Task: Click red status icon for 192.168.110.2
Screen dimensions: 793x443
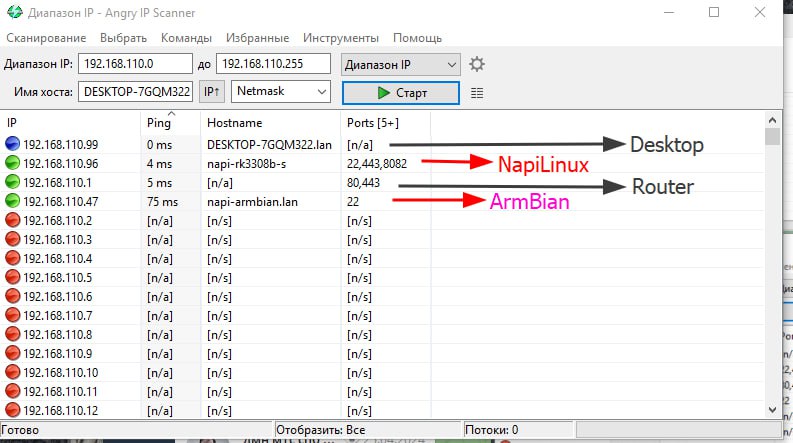Action: pyautogui.click(x=13, y=220)
